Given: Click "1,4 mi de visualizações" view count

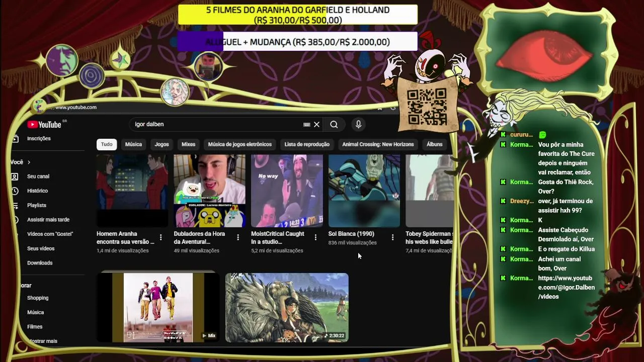Looking at the screenshot, I should pyautogui.click(x=123, y=250).
